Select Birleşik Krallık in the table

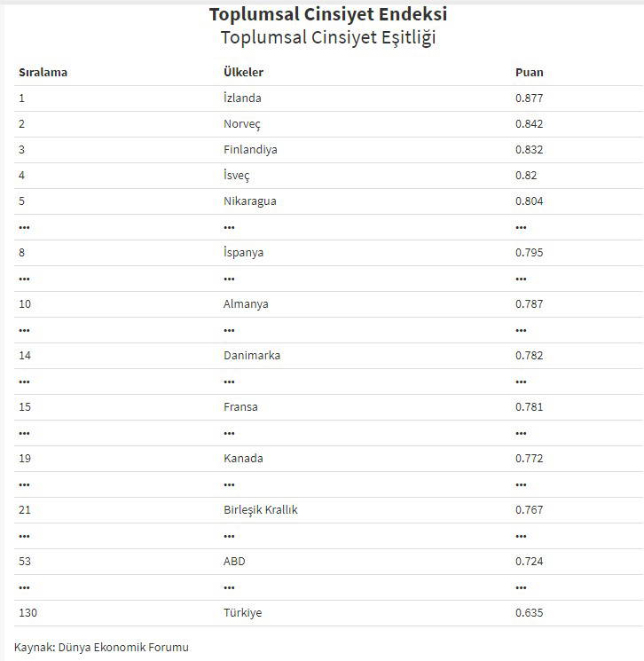[x=261, y=509]
